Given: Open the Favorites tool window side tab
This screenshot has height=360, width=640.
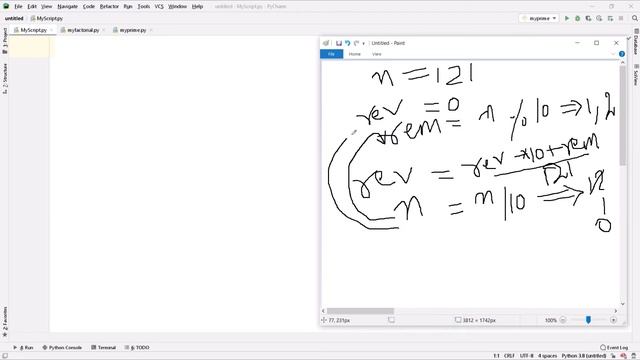Looking at the screenshot, I should point(5,321).
